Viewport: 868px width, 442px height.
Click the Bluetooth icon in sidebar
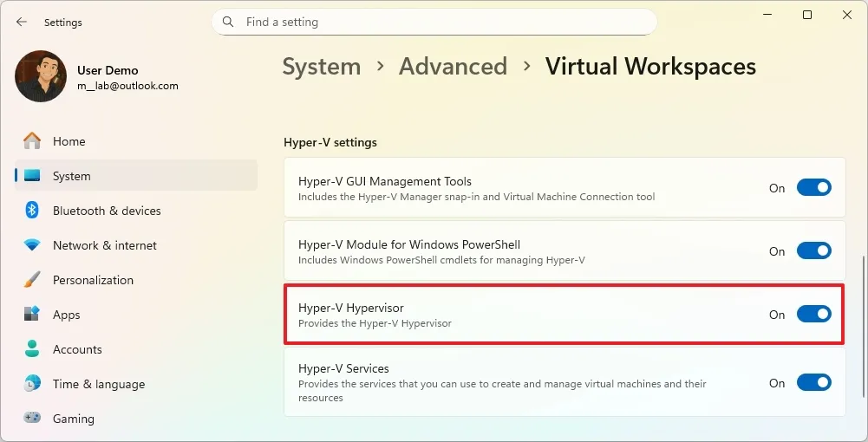click(x=32, y=211)
